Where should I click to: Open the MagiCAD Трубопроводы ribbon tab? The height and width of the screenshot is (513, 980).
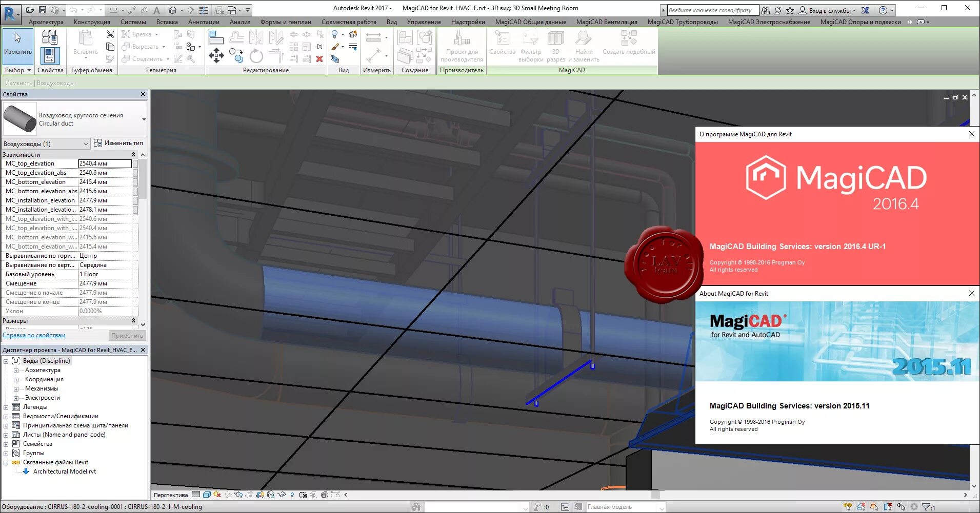pos(683,22)
